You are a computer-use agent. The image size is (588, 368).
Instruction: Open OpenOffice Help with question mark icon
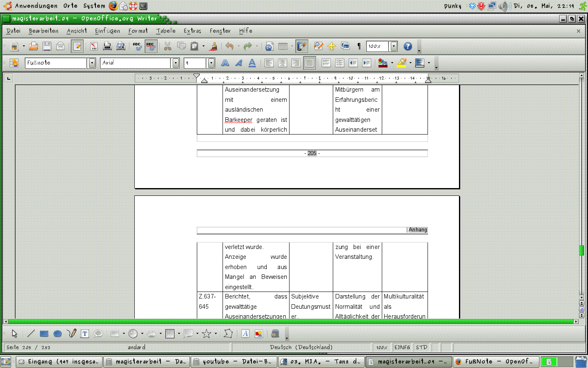(408, 47)
